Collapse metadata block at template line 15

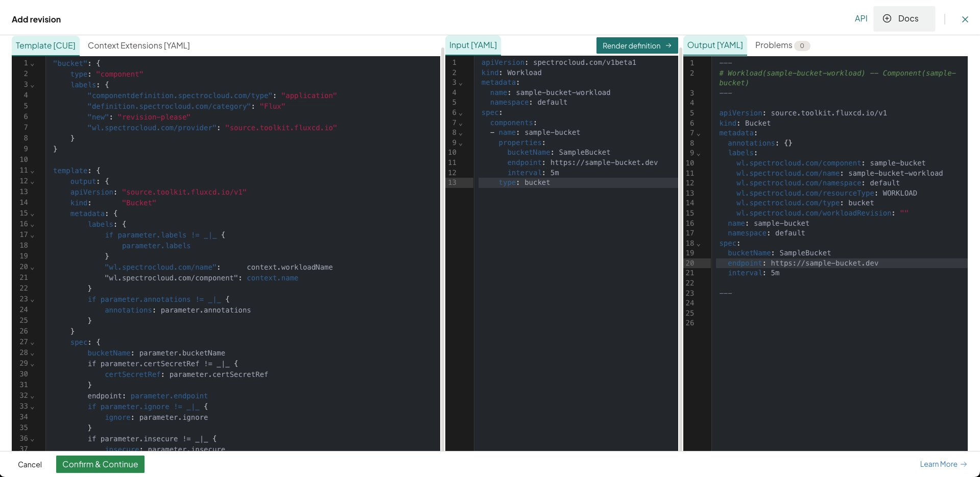[32, 214]
